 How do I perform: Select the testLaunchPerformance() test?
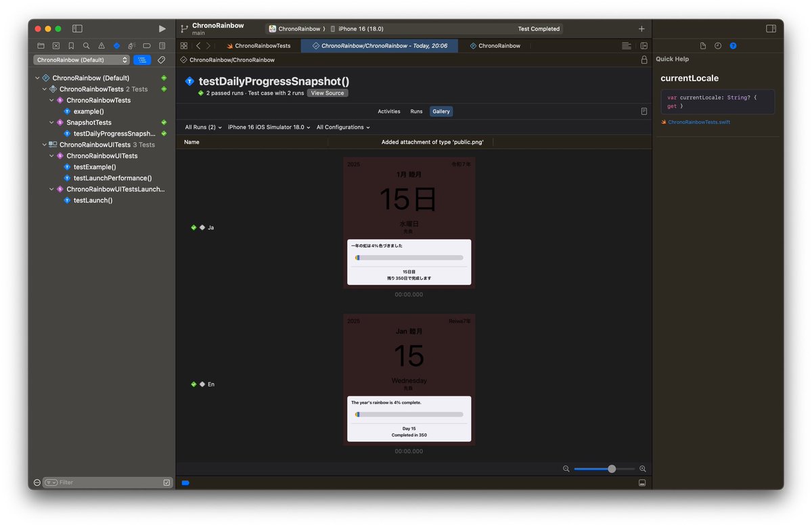[x=112, y=178]
